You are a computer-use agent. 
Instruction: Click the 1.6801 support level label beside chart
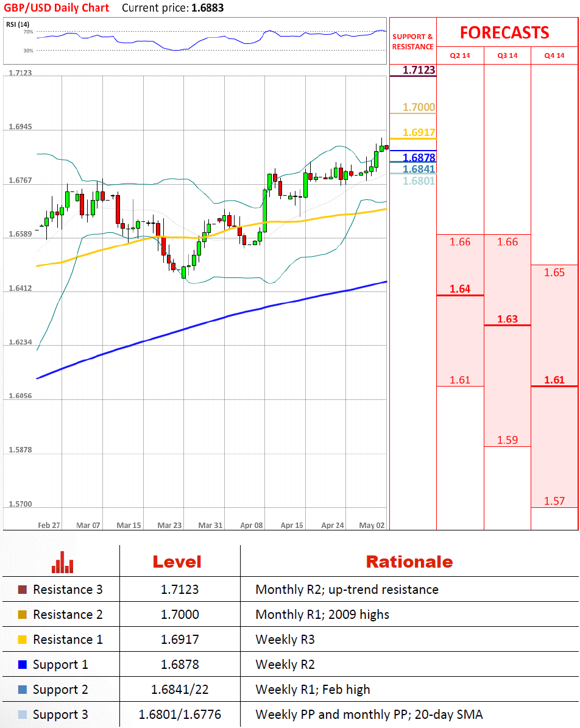(419, 181)
